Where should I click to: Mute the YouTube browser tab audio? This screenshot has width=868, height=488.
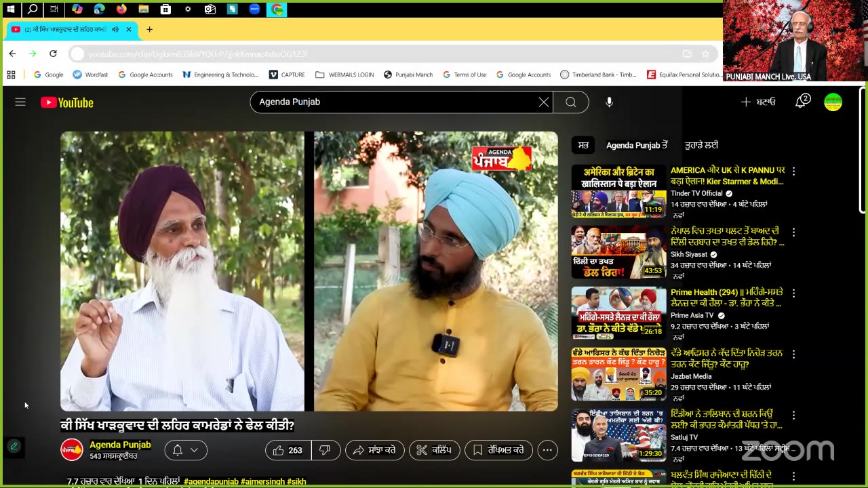(115, 30)
